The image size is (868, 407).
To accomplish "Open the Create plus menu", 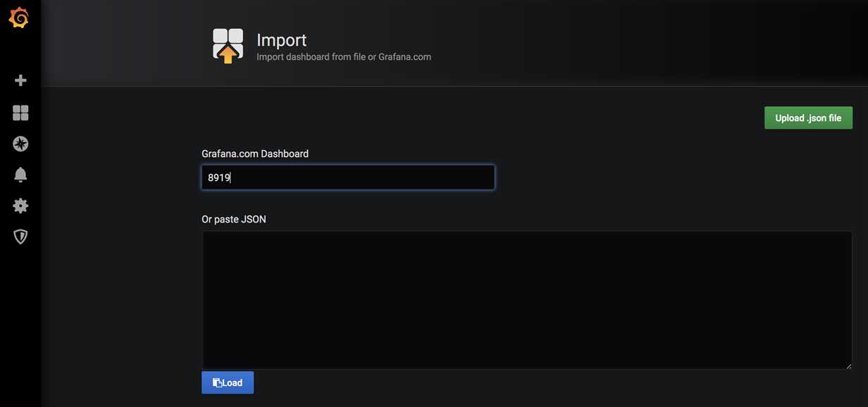I will [20, 80].
